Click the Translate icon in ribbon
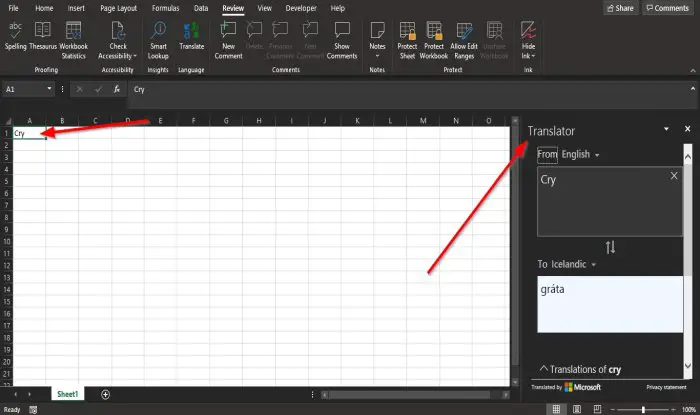The height and width of the screenshot is (415, 700). [x=192, y=36]
